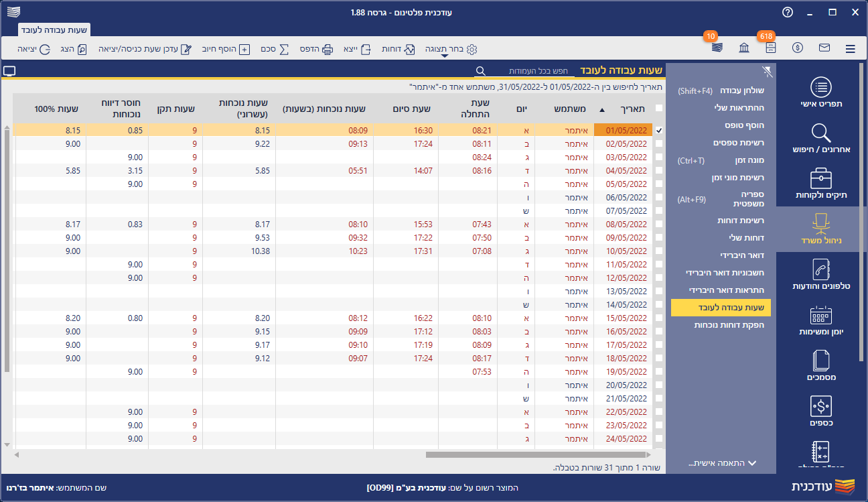Toggle the select-all checkbox in table header

[659, 108]
